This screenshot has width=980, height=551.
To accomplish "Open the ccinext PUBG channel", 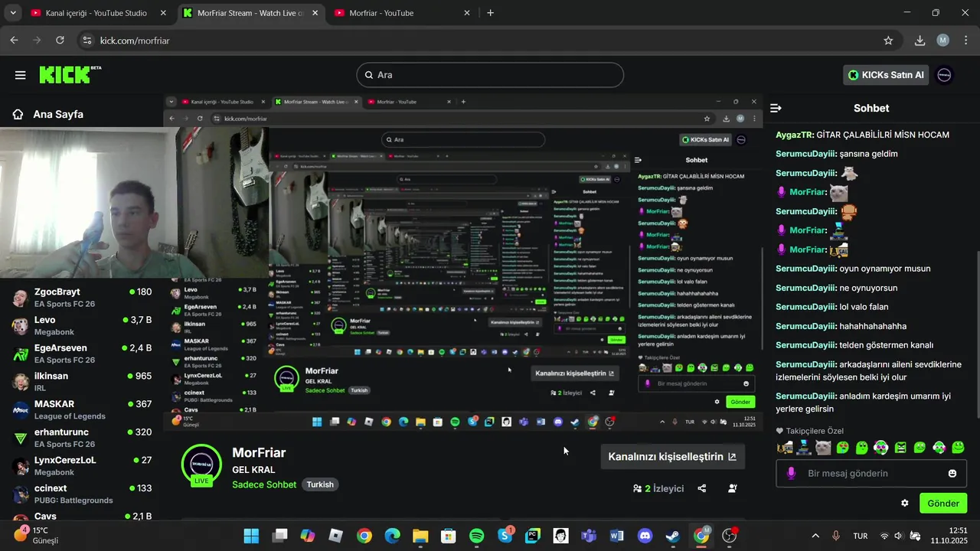I will click(82, 494).
